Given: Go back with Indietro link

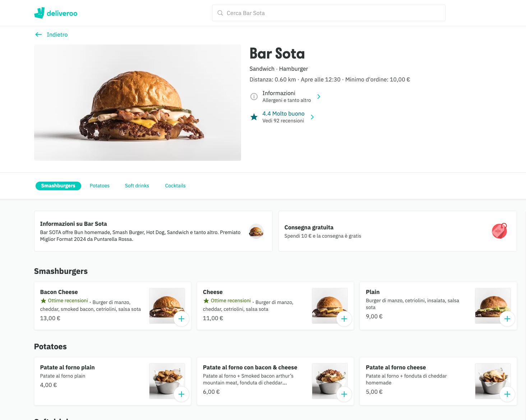Looking at the screenshot, I should [x=51, y=34].
